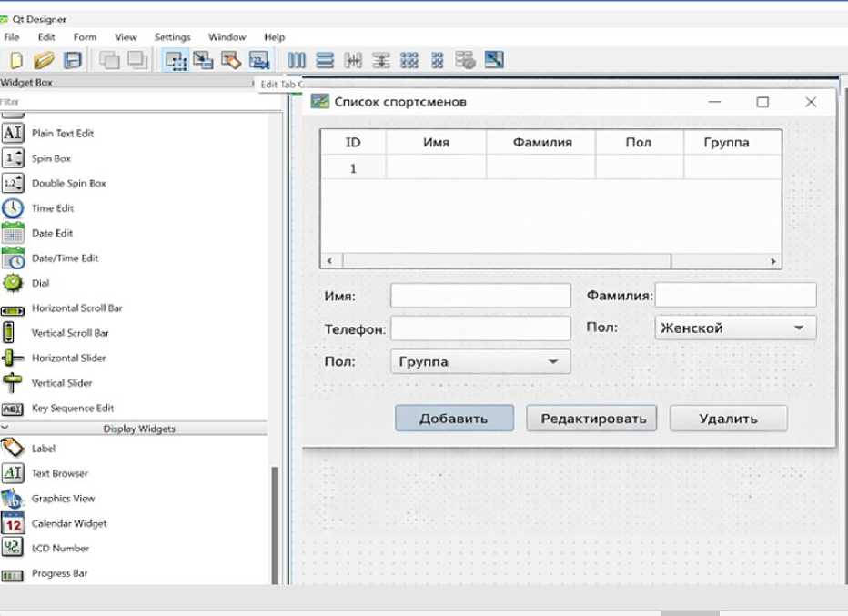Switch to Edit Widgets mode
Screen dimensions: 848x616
pos(176,61)
